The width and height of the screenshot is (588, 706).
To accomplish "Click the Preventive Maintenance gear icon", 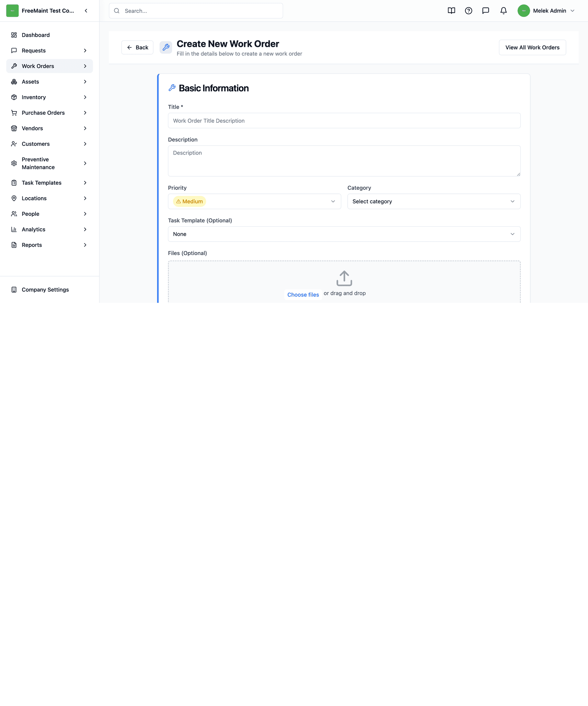I will click(14, 163).
